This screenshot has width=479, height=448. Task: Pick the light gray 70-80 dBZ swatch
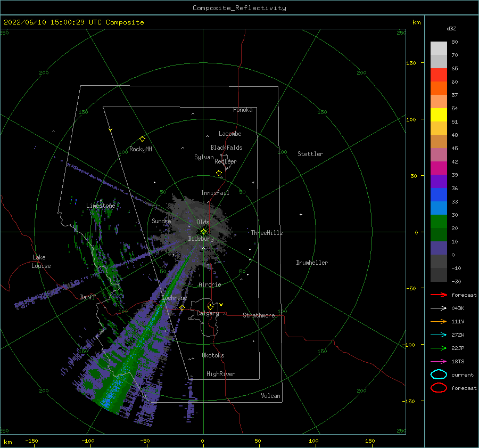(439, 48)
